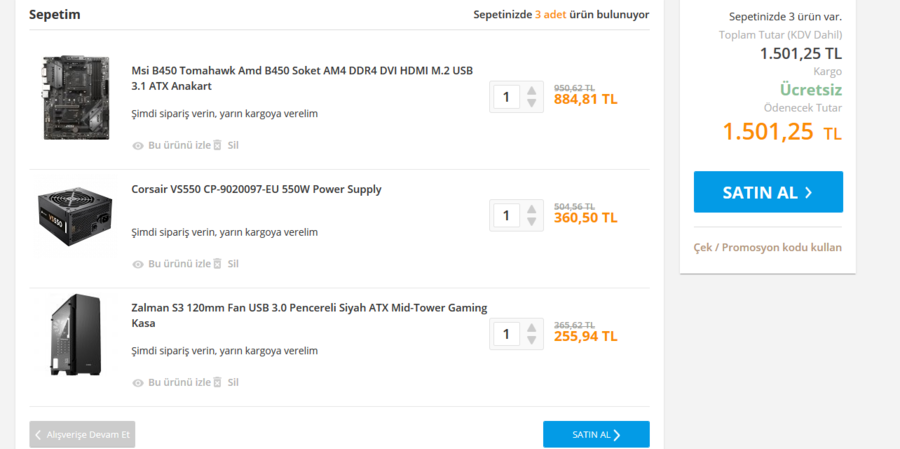Click trash icon to delete Corsair VS550
Screen dimensions: 900x449
(x=217, y=264)
